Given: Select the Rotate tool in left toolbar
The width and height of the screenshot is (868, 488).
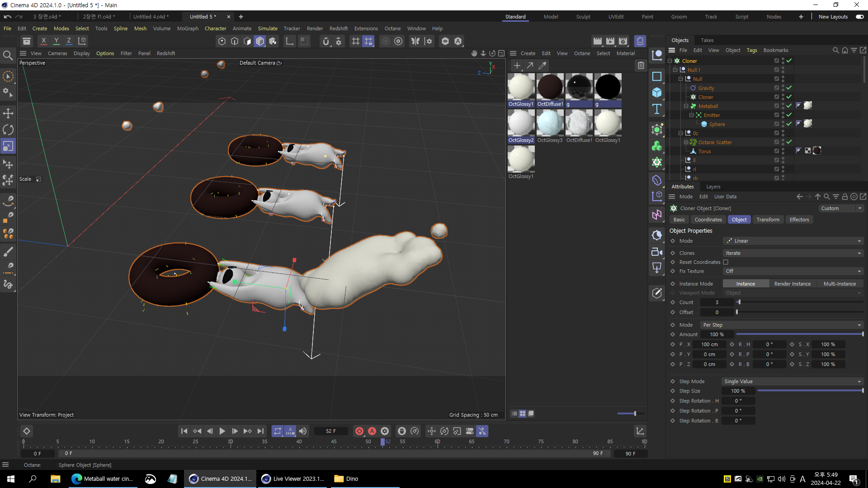Looking at the screenshot, I should [x=8, y=130].
